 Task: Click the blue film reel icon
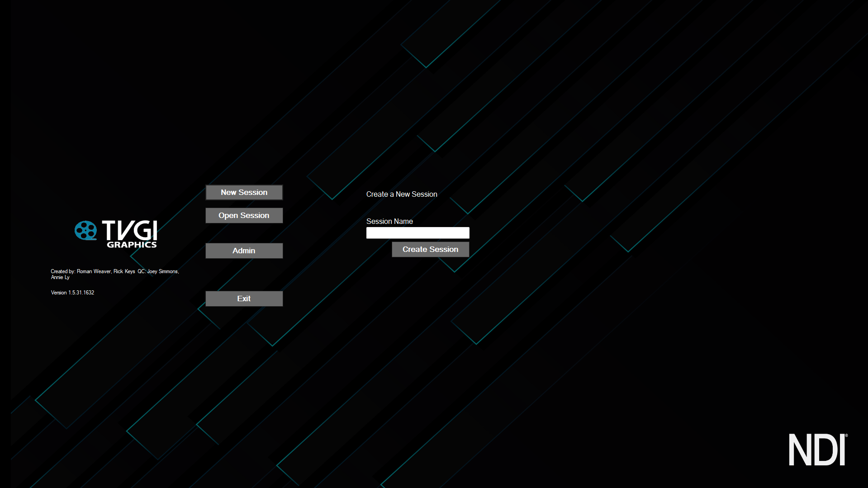pos(85,230)
